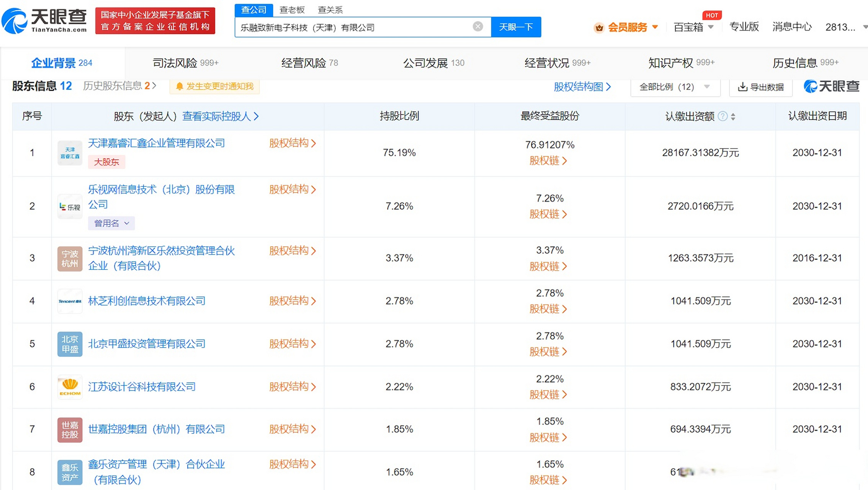Click the TianYanCha logo in header

pos(44,21)
